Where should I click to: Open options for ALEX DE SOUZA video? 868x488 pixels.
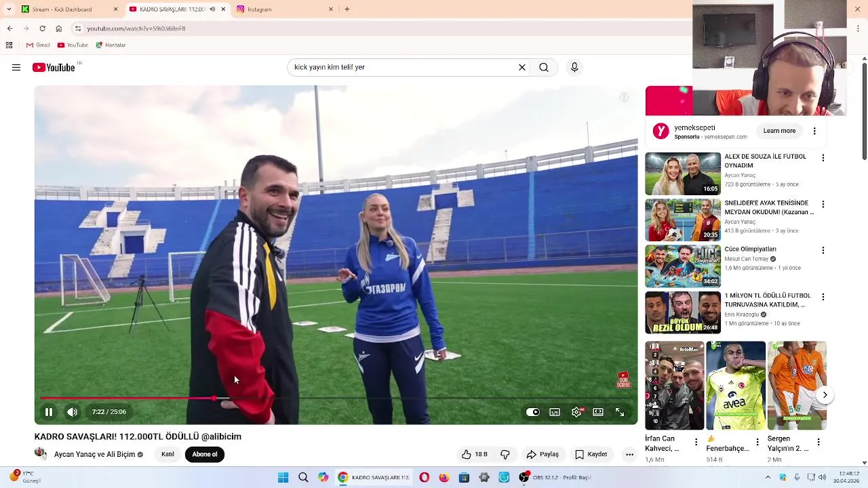(823, 158)
